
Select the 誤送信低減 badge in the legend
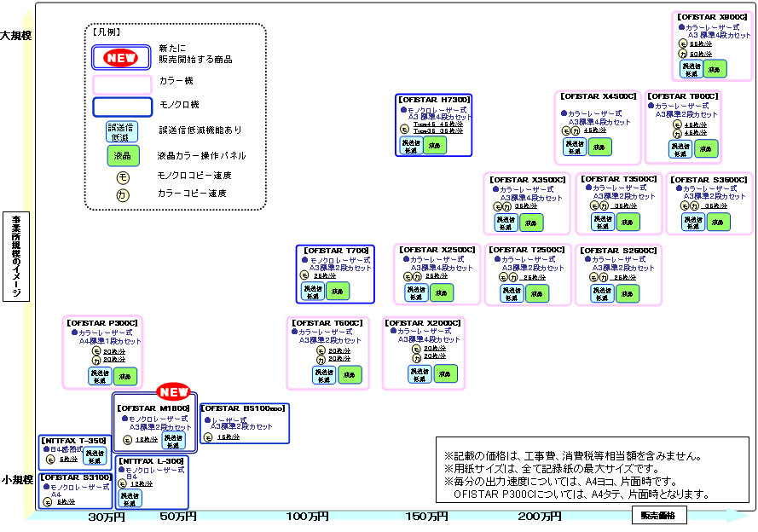point(122,132)
